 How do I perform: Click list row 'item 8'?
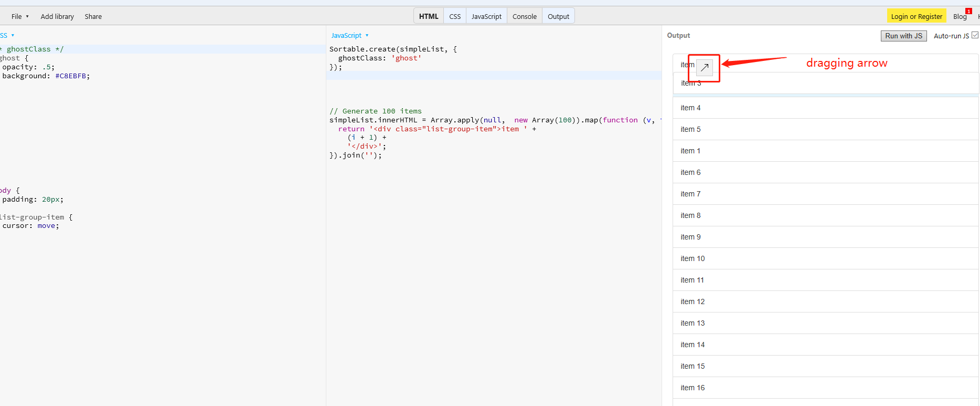coord(826,215)
